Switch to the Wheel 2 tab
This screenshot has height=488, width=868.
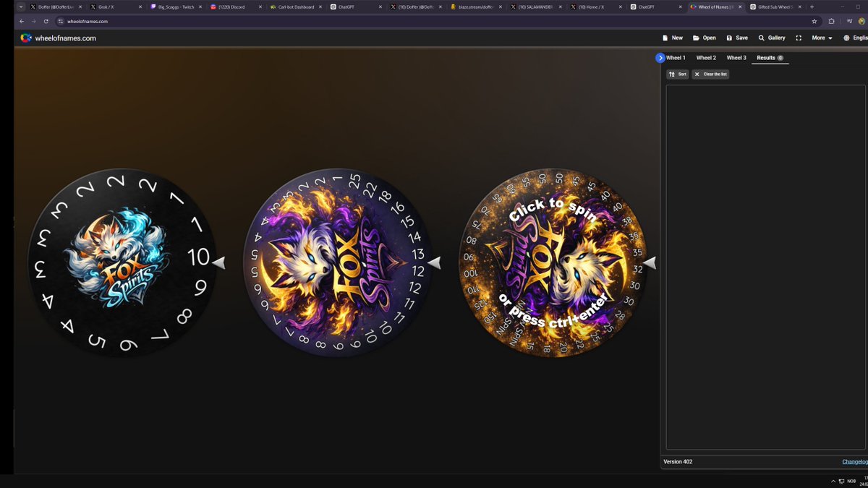(705, 57)
